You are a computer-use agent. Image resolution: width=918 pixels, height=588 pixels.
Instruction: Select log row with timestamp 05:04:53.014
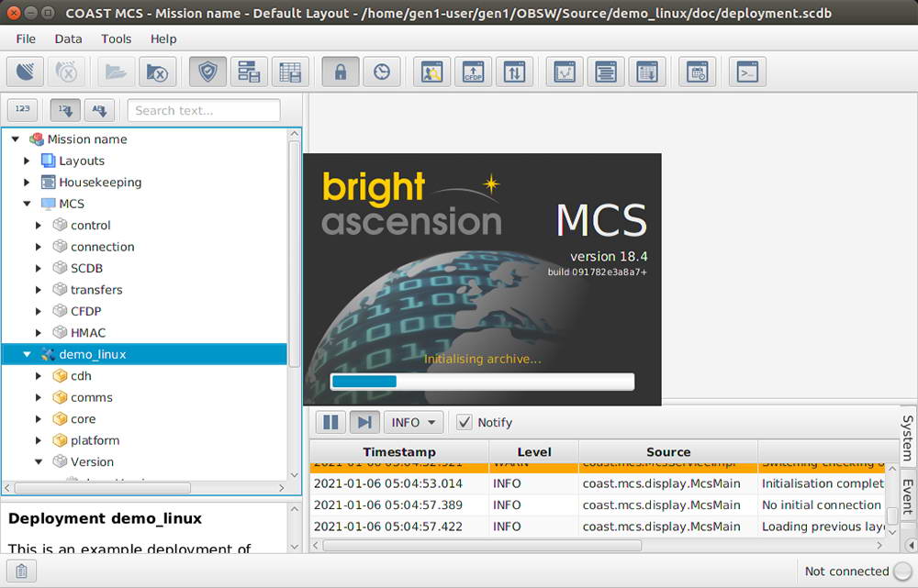tap(598, 483)
